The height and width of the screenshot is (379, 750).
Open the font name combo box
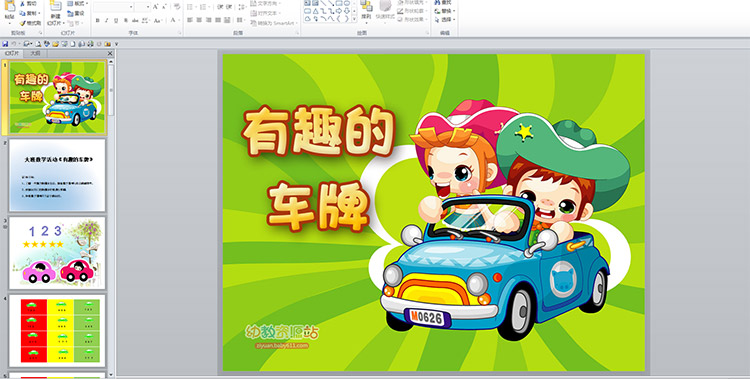point(113,7)
